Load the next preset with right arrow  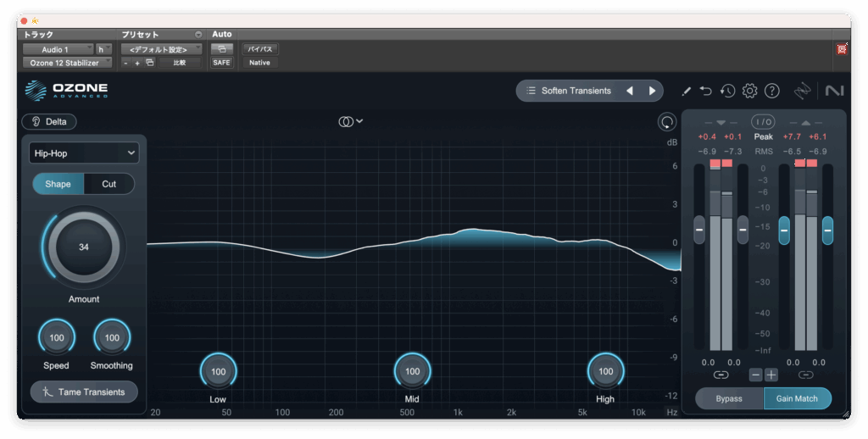pos(652,91)
